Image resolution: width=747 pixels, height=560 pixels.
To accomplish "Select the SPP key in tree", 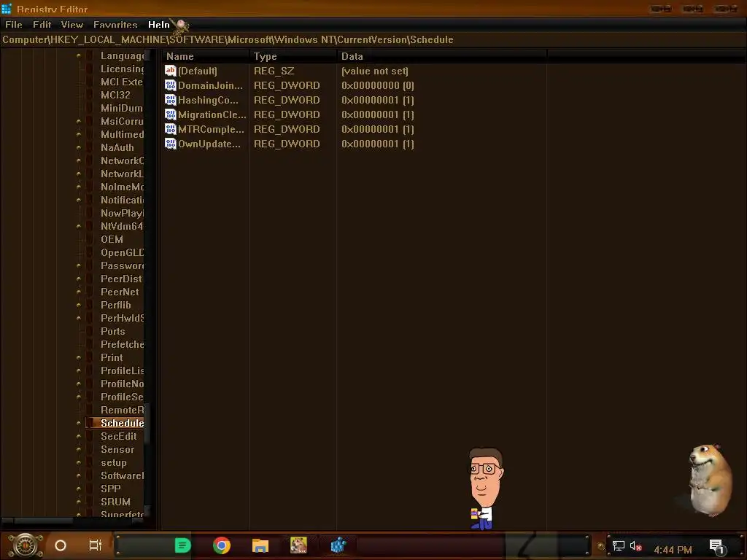I will pos(111,489).
